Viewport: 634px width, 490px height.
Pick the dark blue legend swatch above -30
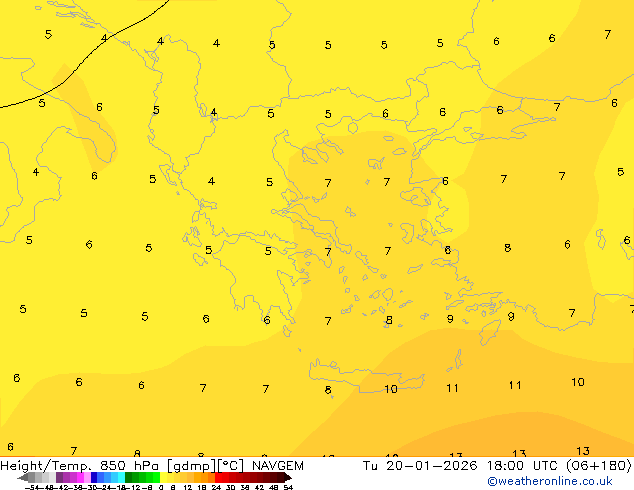(94, 477)
